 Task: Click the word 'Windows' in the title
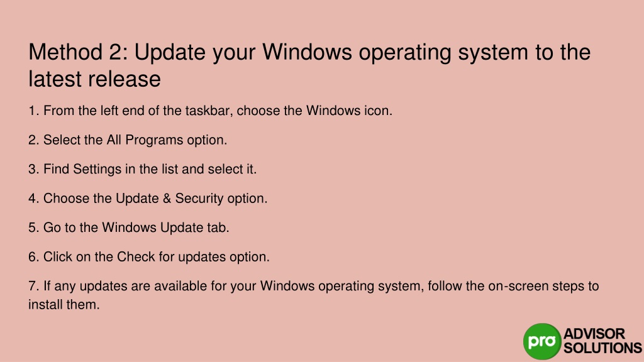click(307, 52)
